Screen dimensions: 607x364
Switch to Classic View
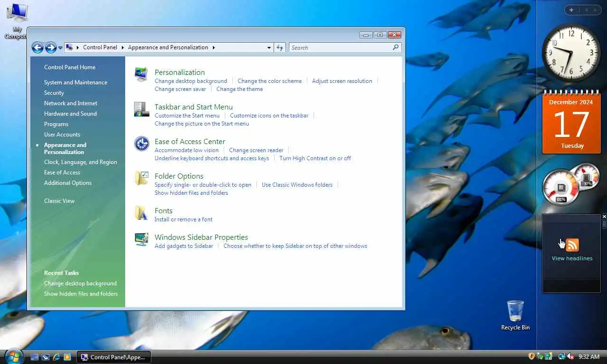coord(59,201)
